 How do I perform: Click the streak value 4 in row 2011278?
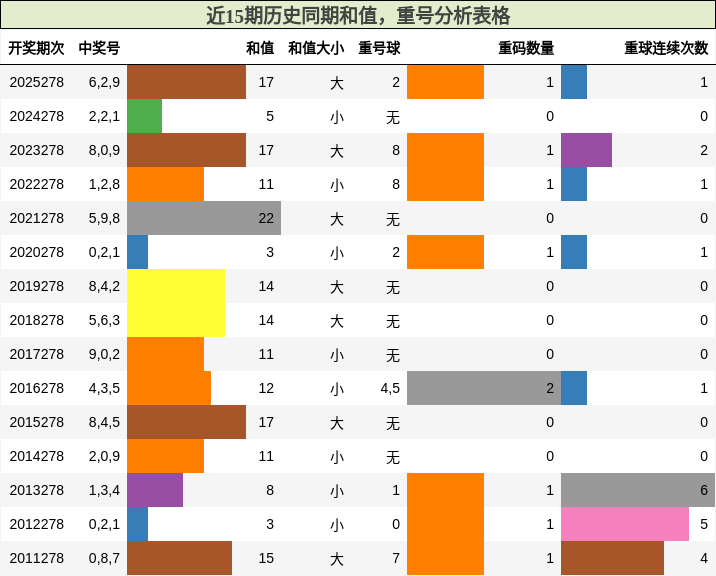pos(704,558)
